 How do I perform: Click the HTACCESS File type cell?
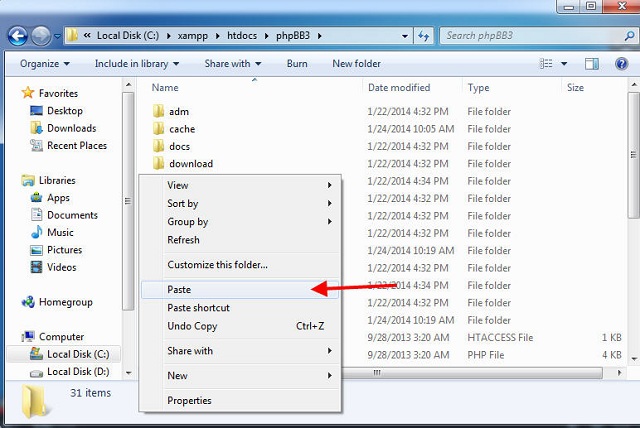click(x=500, y=337)
